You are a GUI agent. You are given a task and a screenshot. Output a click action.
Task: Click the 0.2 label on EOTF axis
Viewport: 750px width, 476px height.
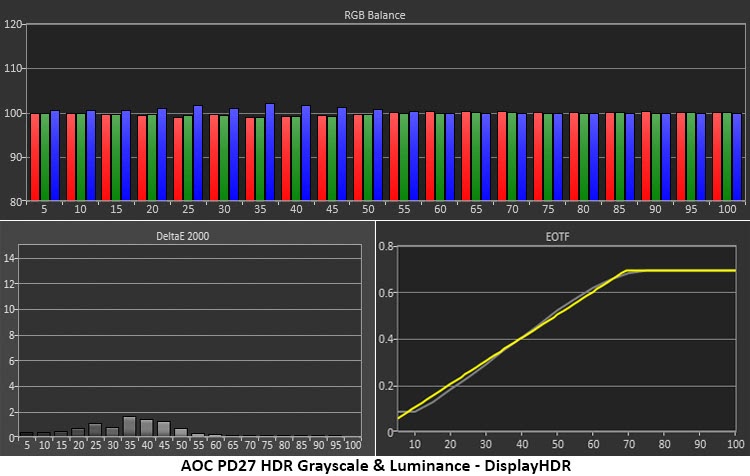(x=386, y=387)
